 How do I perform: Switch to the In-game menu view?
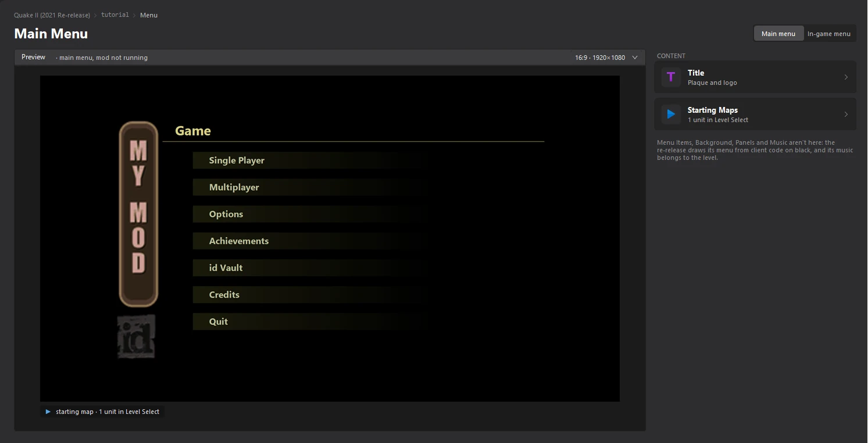point(829,34)
